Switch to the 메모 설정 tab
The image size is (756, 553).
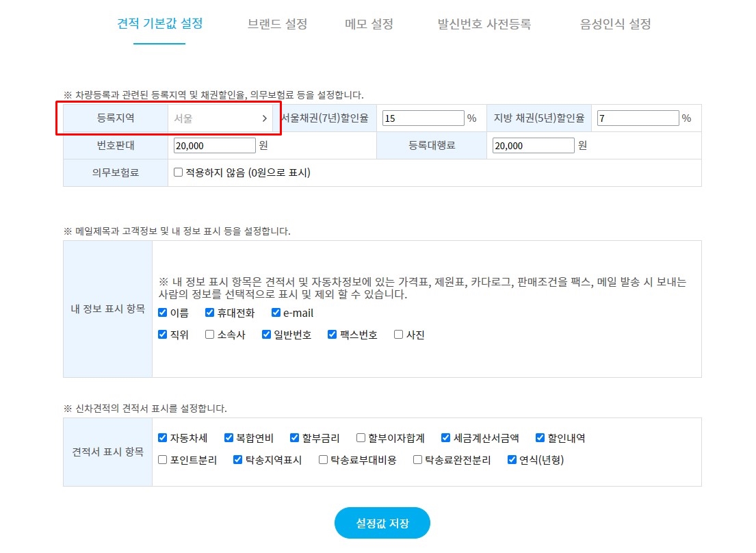click(x=369, y=24)
